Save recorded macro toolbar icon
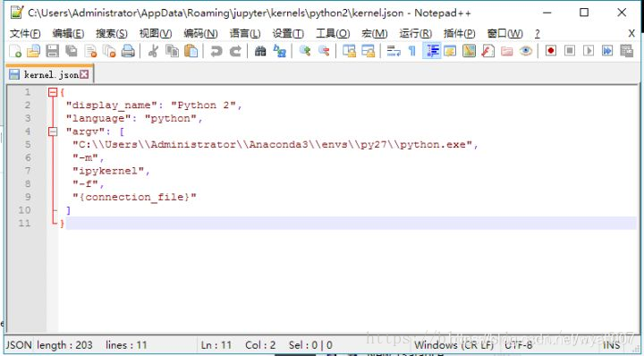Screen dimensions: 644x356 (x=626, y=51)
